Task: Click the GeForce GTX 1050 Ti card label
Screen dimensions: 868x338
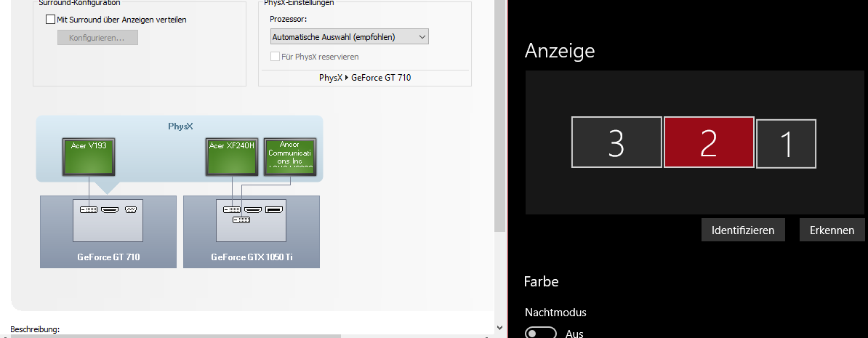Action: (x=252, y=257)
